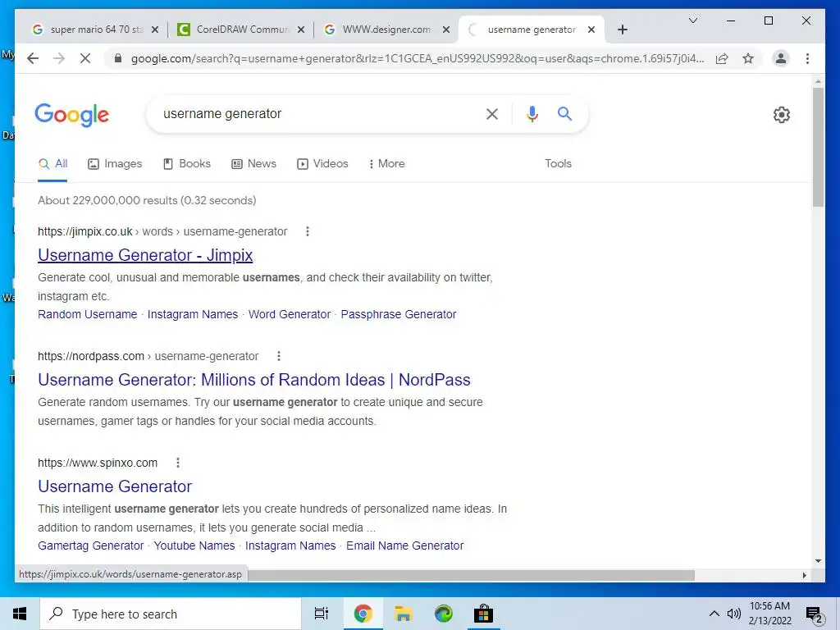Screen dimensions: 840x630
Task: Click the vertical scrollbar thumb
Action: point(818,148)
